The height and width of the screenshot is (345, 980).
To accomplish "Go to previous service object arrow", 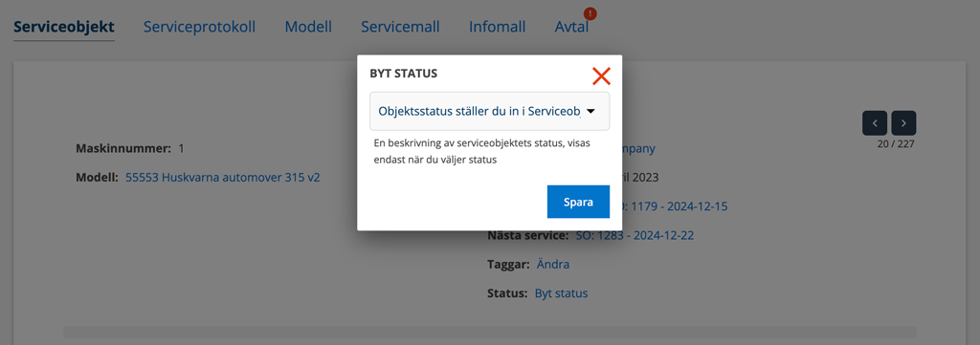I will point(875,123).
